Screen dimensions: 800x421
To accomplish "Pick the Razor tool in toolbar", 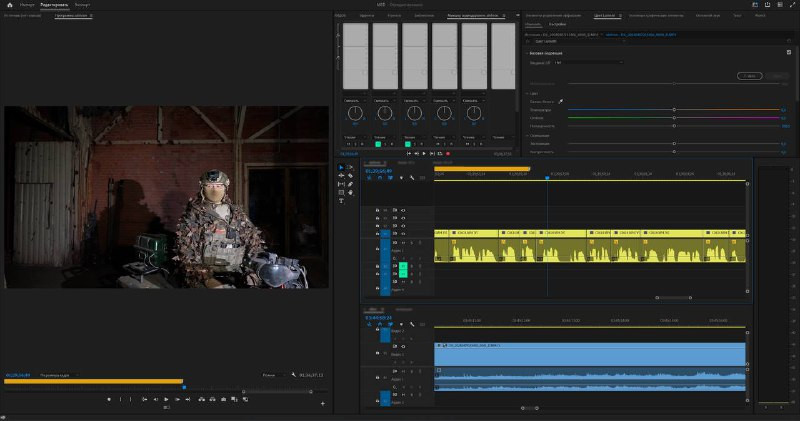I will [350, 176].
